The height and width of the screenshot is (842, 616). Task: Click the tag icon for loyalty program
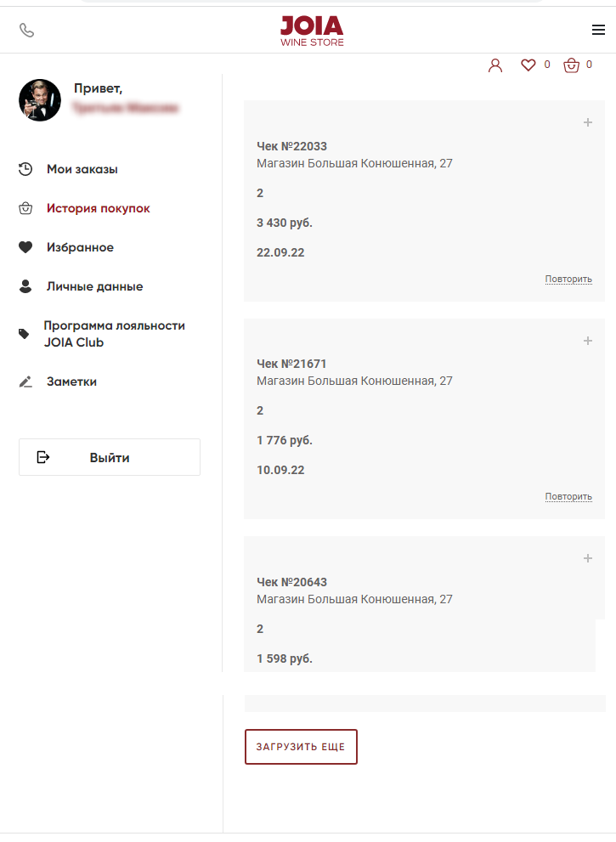click(x=24, y=334)
